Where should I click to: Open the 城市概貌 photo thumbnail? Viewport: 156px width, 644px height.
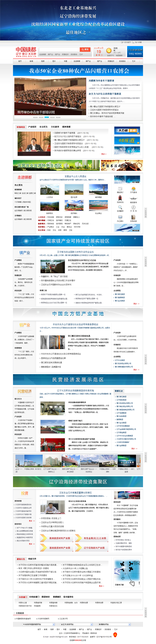(98, 190)
